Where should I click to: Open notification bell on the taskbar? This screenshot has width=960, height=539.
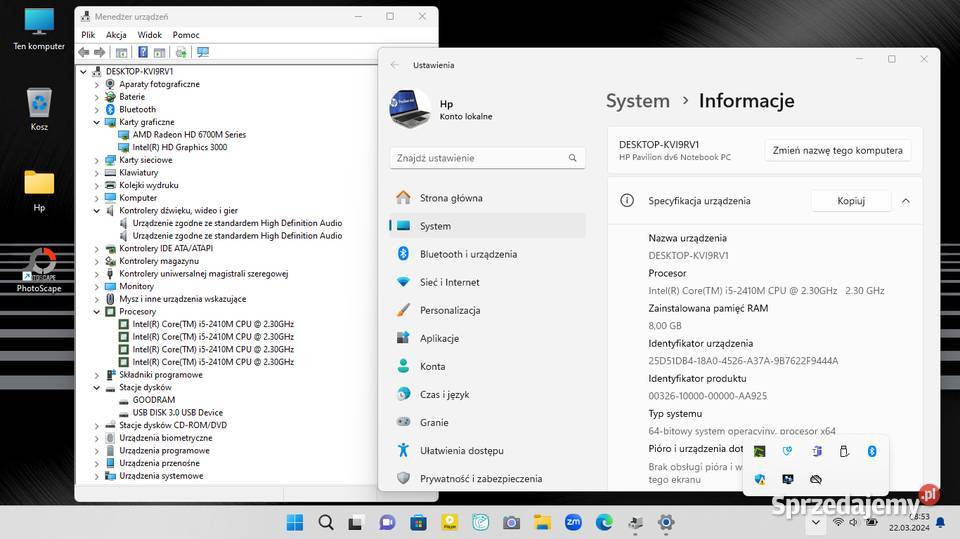[x=940, y=522]
